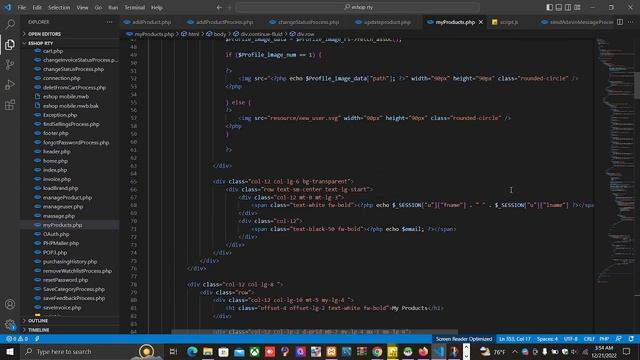Click the Ln 353, Col 17 indicator
The width and height of the screenshot is (640, 360).
tap(515, 339)
